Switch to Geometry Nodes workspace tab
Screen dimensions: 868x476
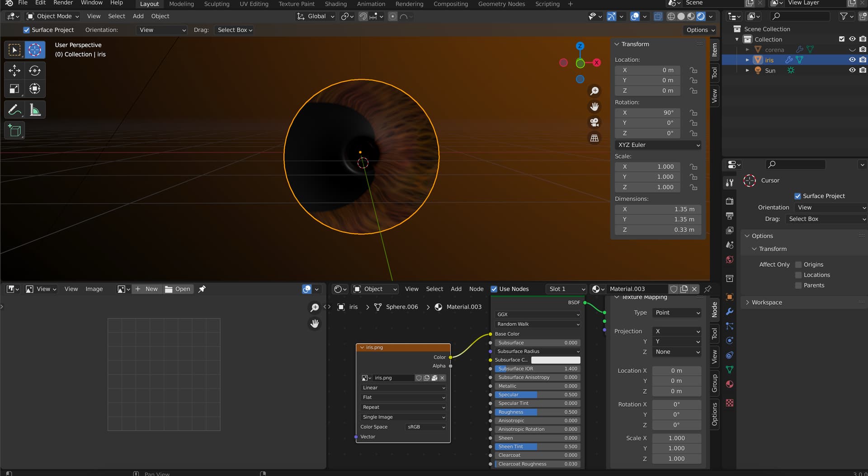tap(501, 4)
